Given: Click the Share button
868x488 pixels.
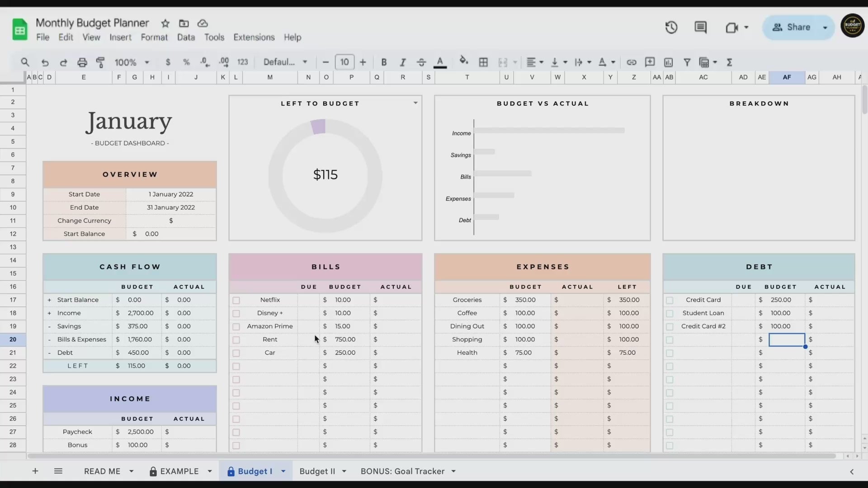Looking at the screenshot, I should [x=792, y=28].
